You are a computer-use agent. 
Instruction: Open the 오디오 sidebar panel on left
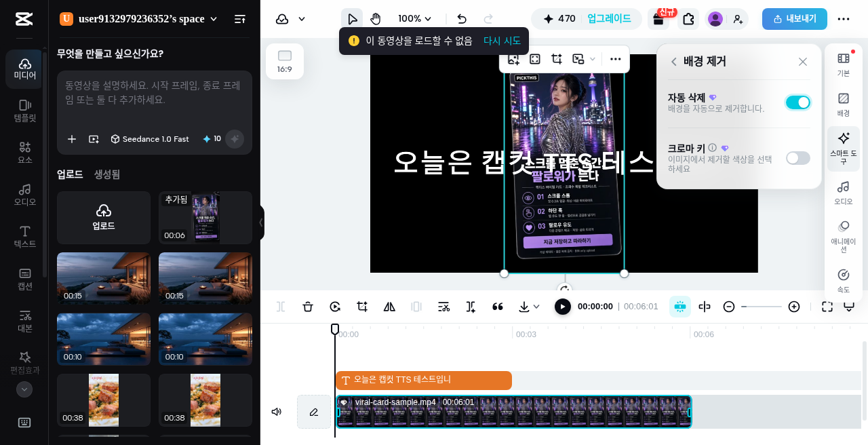(x=24, y=195)
